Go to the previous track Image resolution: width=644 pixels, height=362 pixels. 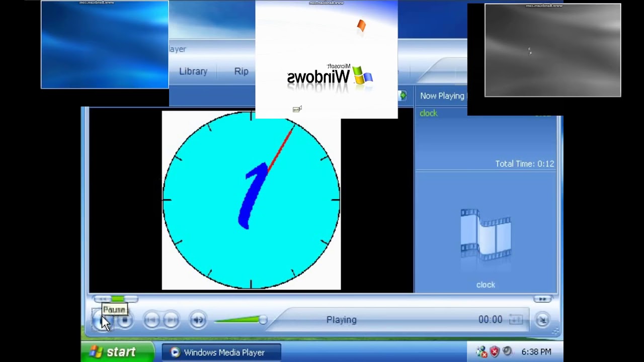pos(151,320)
